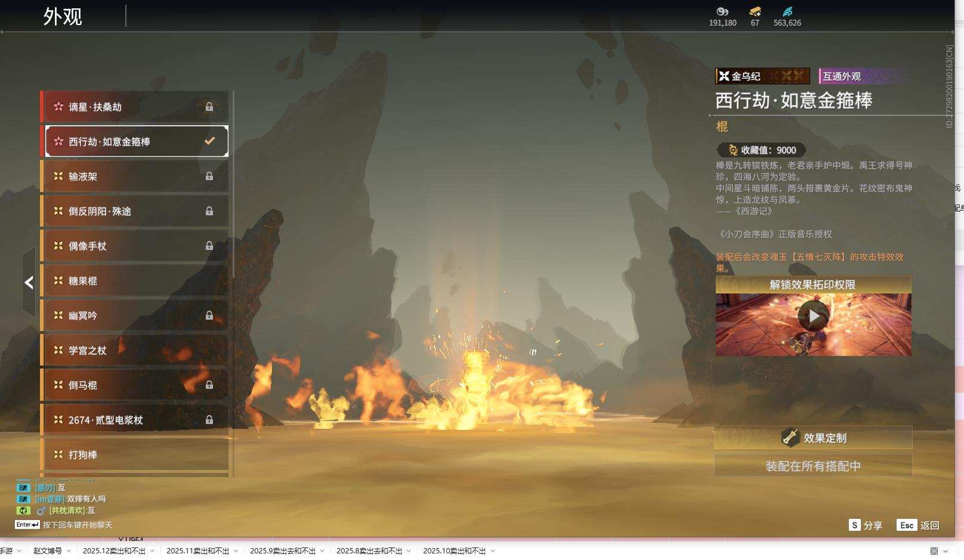Select the 打狗棒 skin entry
Screen dimensions: 964x560
[135, 454]
